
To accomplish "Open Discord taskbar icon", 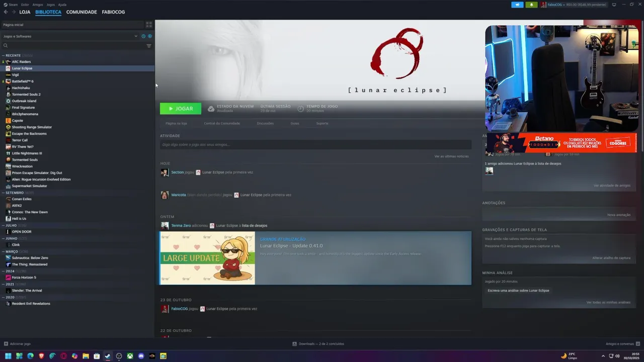I will (141, 356).
